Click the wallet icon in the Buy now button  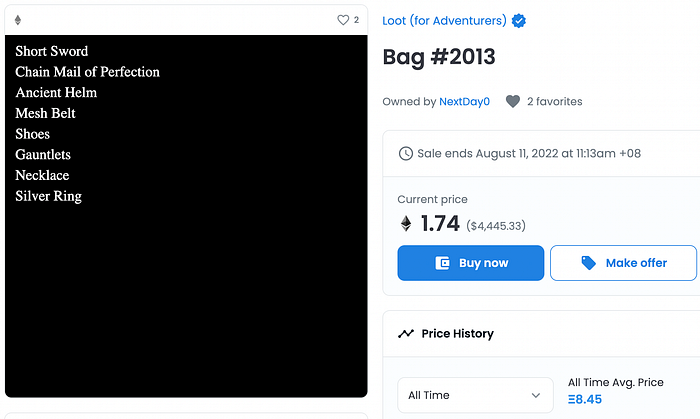point(442,263)
